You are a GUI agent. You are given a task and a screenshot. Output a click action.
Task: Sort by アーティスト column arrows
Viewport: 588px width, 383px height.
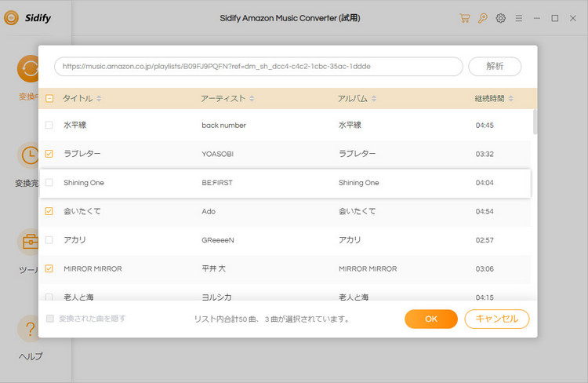(x=252, y=98)
